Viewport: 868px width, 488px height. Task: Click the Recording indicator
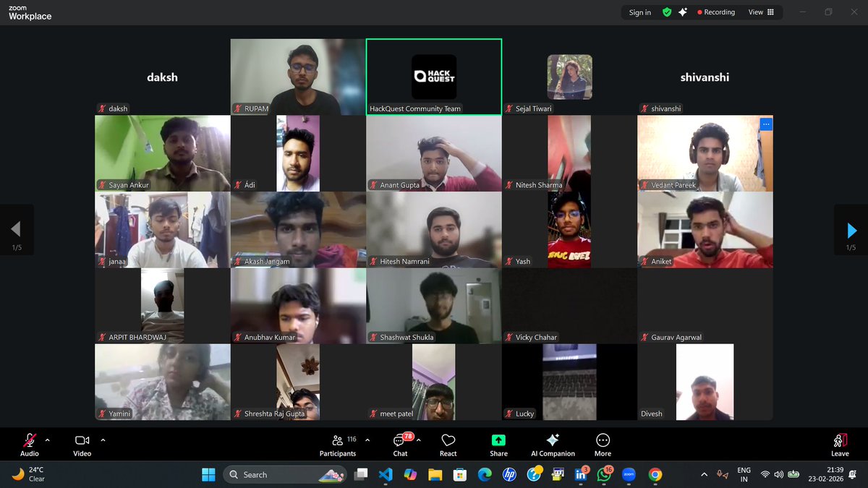[716, 12]
